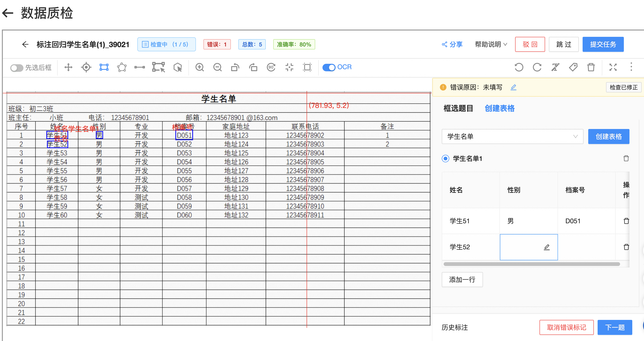Select the move/pan tool
Screen dimensions: 644x341
tap(68, 67)
